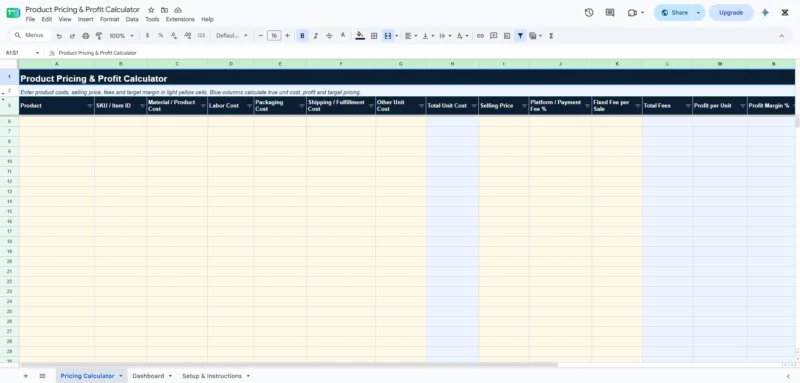Open horizontal align dropdown
Screen dimensions: 800x383
pos(411,36)
